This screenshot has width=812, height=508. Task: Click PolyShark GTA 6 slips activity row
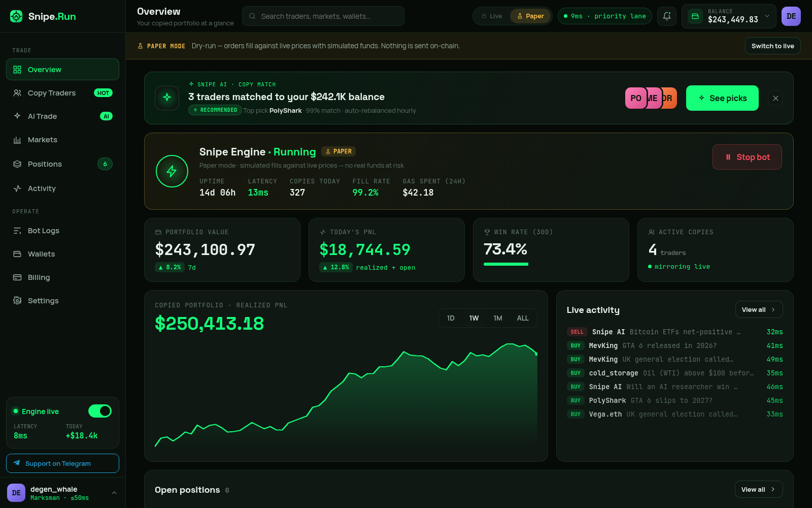[x=674, y=400]
